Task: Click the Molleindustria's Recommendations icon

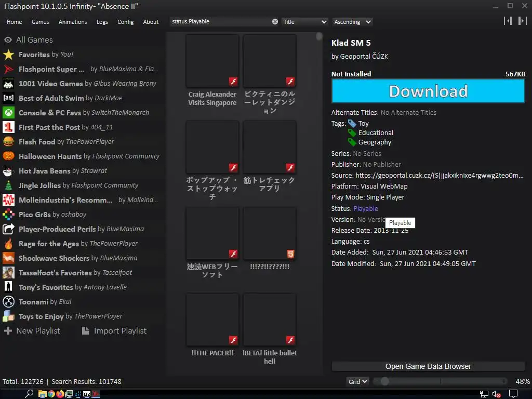Action: click(8, 200)
